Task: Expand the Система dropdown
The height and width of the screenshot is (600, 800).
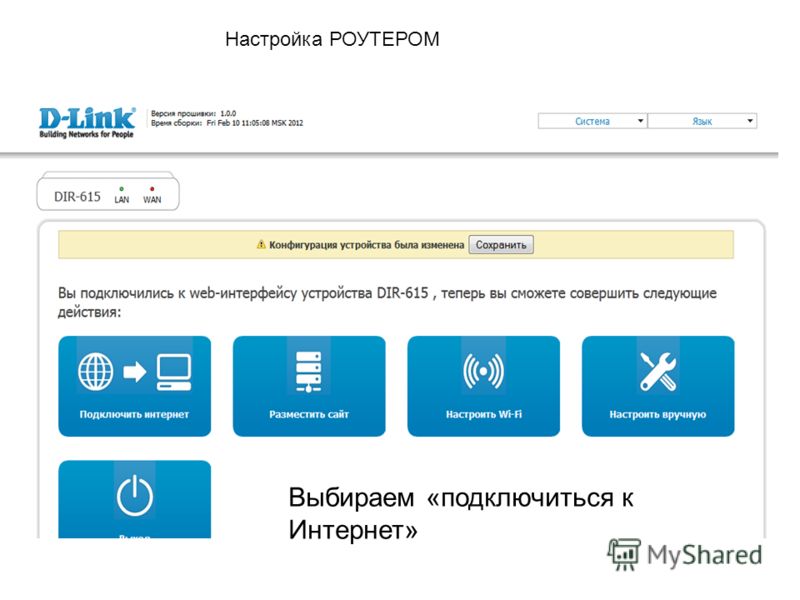Action: (x=592, y=121)
